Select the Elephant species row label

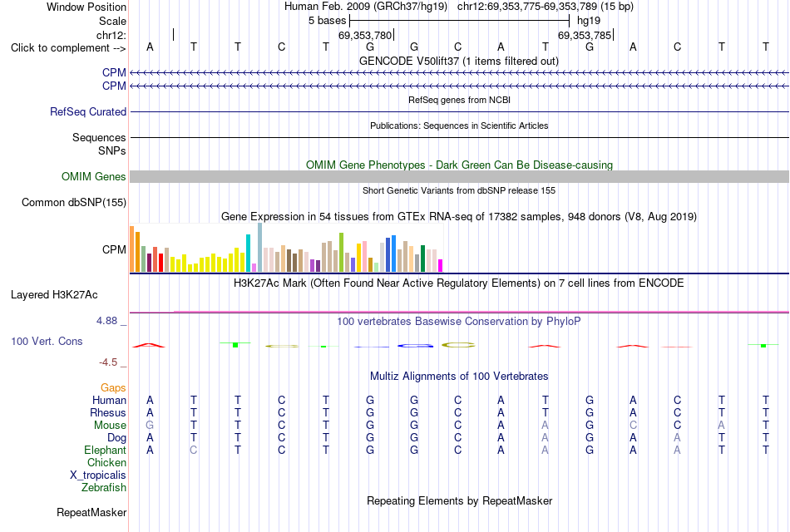click(106, 450)
